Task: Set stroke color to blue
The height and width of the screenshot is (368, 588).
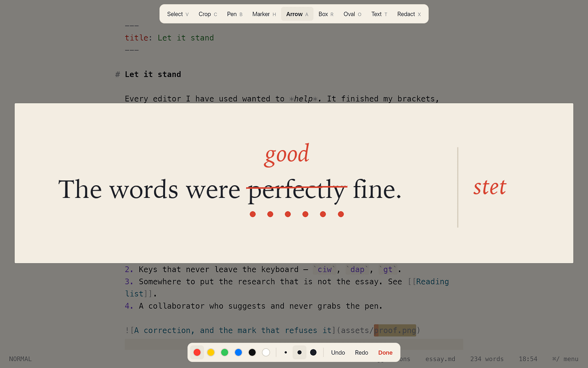Action: pos(238,353)
